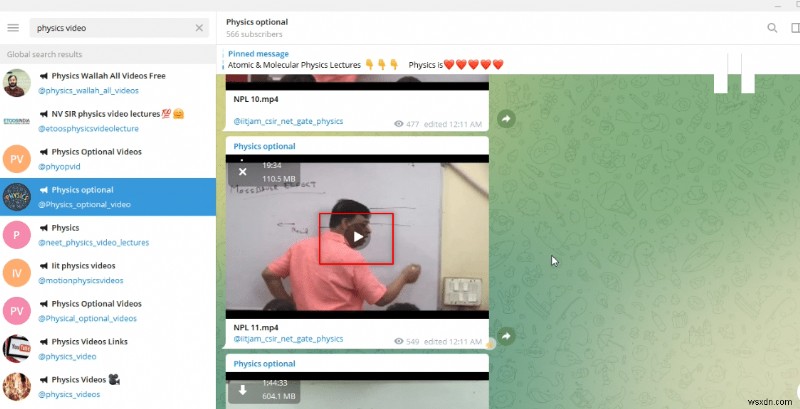Viewport: 800px width, 409px height.
Task: Open @iitjam_csir_net_gate_physics link under NPL 11
Action: [288, 339]
